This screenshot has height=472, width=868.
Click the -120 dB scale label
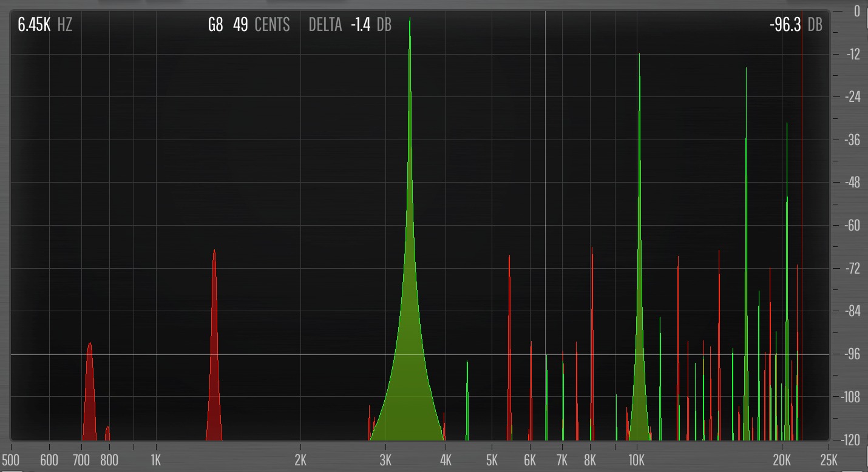tap(852, 439)
